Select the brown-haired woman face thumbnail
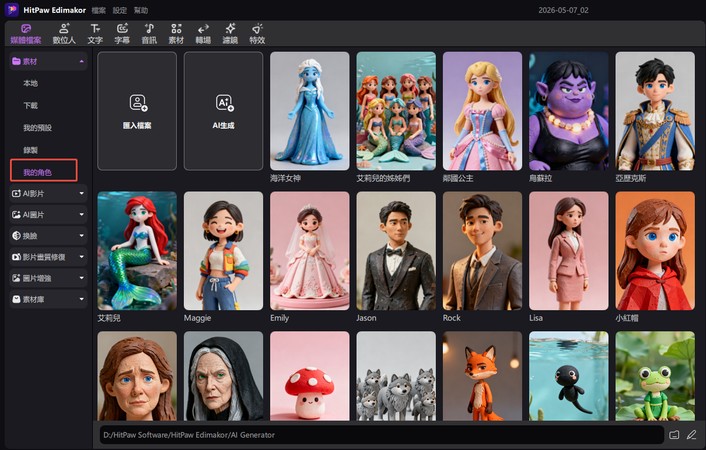This screenshot has height=450, width=706. (x=137, y=376)
